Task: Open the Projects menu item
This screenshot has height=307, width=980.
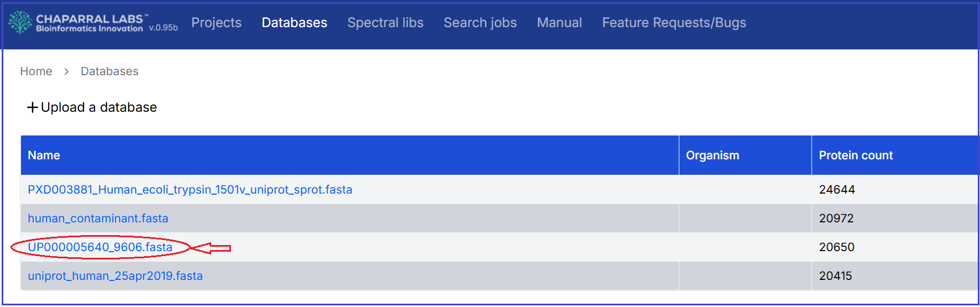Action: (216, 23)
